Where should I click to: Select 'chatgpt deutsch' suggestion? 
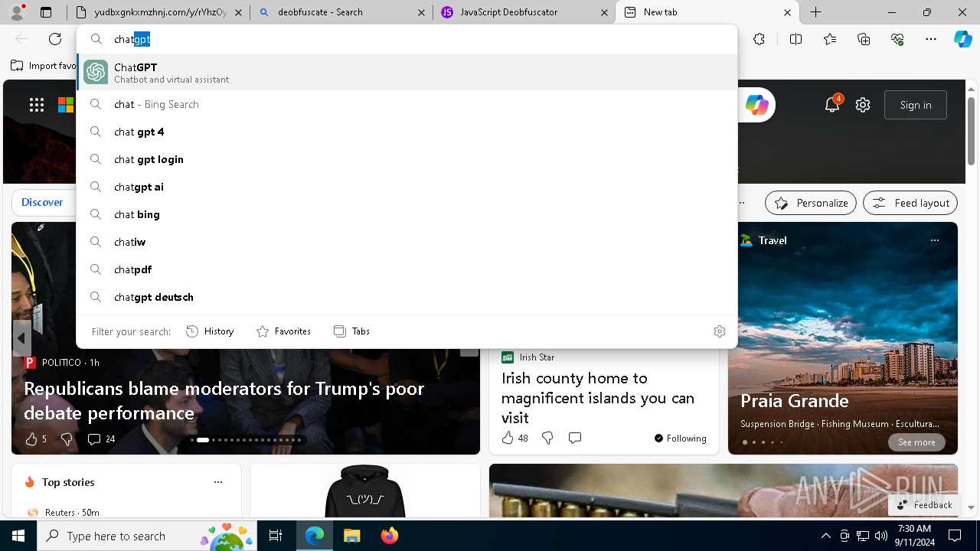[x=407, y=297]
